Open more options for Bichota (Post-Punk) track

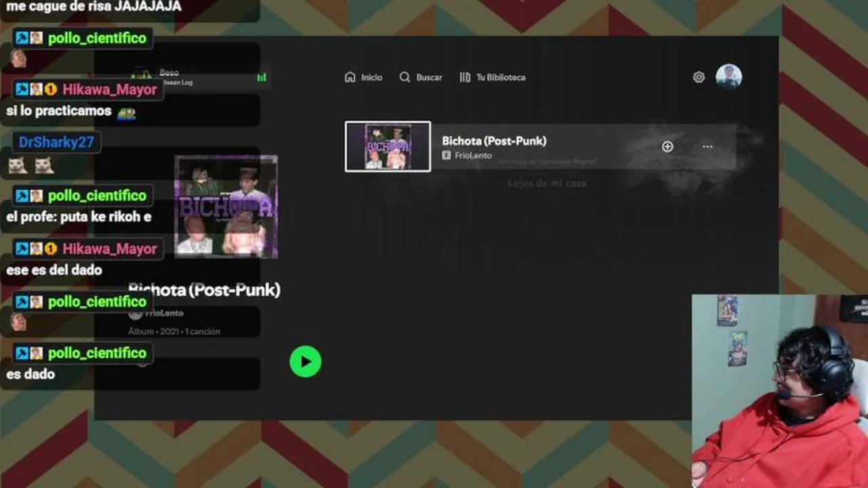pos(707,146)
